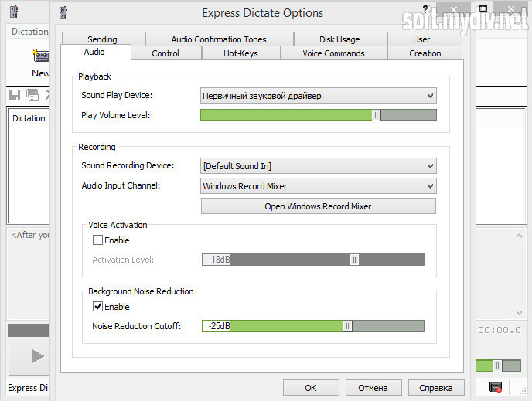Screen dimensions: 532x401
Task: Switch to the Control tab
Action: (x=165, y=53)
